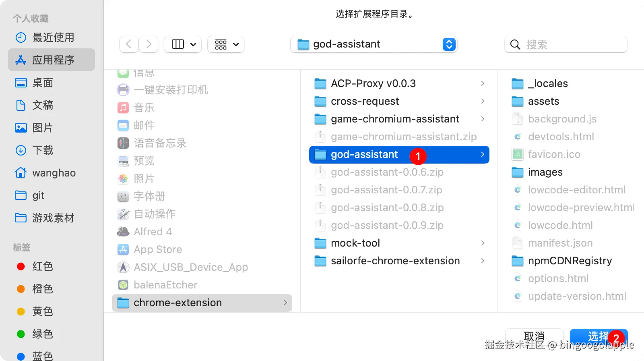Click the blue Select (选择) button
644x361 pixels.
598,336
